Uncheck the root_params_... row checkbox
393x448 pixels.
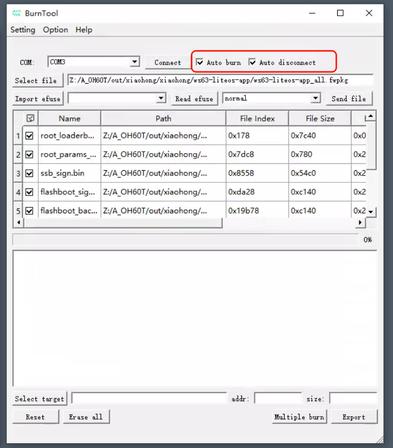[x=29, y=154]
